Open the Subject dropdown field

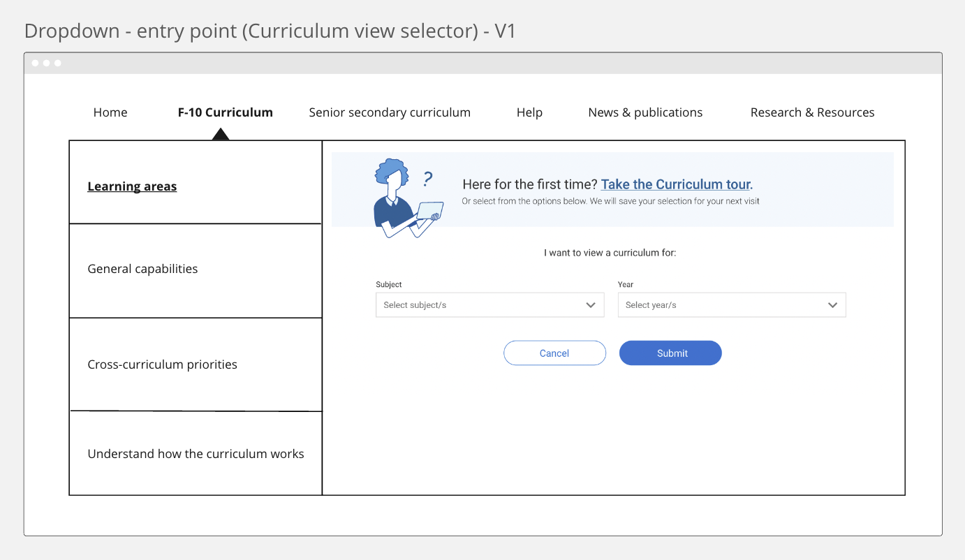(x=482, y=305)
